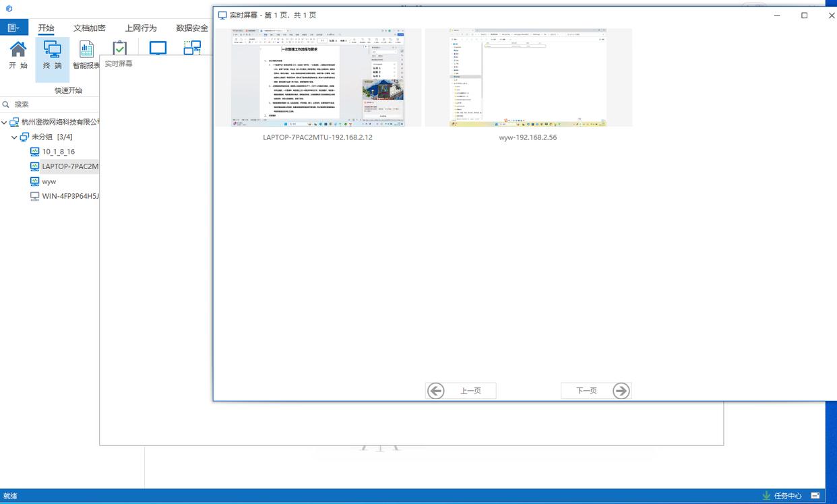This screenshot has width=837, height=504.
Task: Select terminal 10_1_8_16 in tree
Action: (58, 152)
